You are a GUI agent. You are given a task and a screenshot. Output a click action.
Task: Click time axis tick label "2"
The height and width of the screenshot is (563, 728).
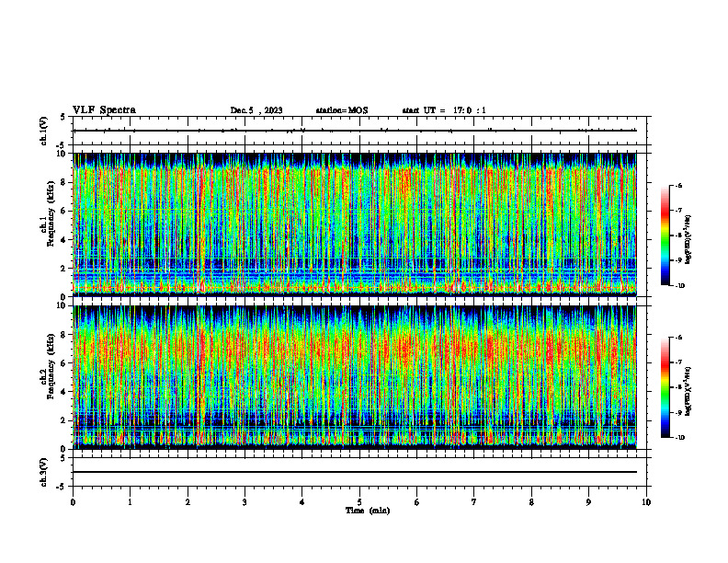coord(188,502)
